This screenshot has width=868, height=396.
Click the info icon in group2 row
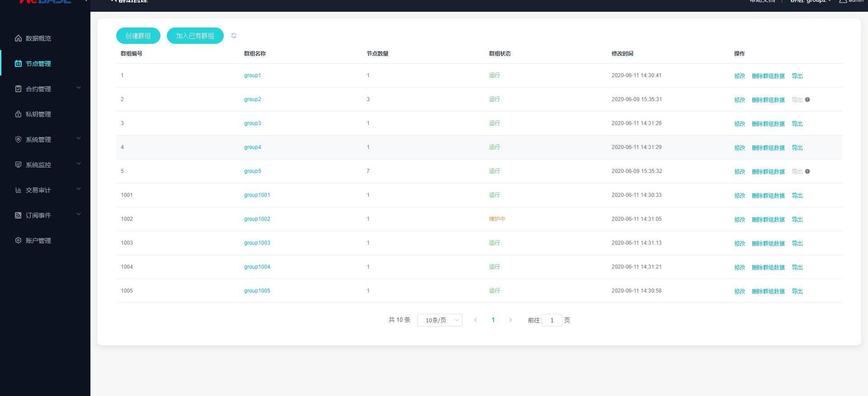[x=807, y=100]
